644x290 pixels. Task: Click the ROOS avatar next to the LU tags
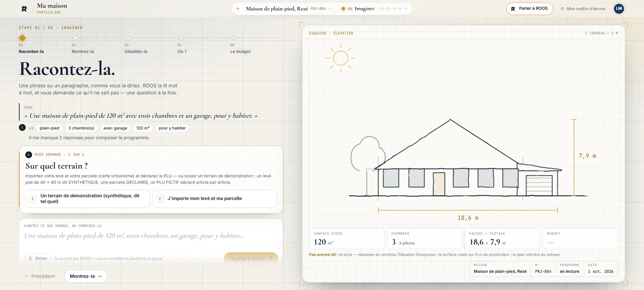pos(22,128)
